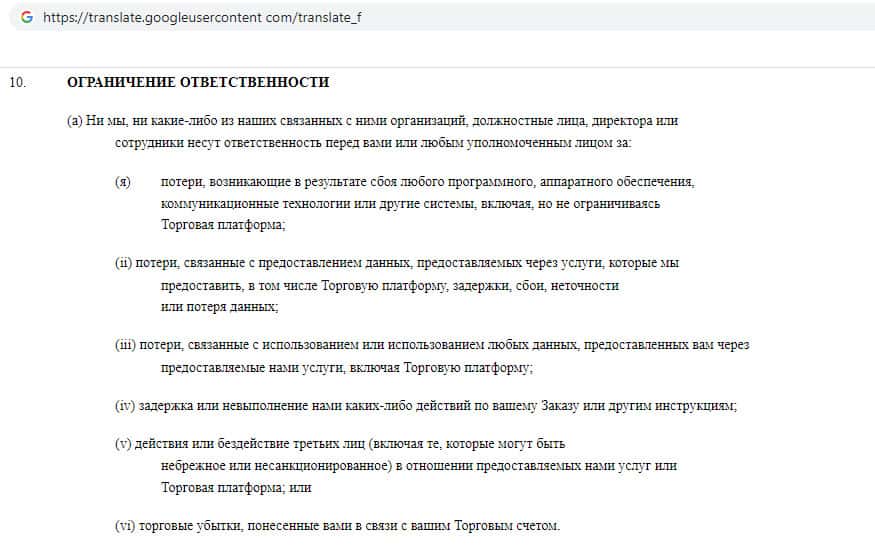Click the line starting "(iii) потери, связанные с использованием"
Screen dimensions: 875x552
coord(432,345)
